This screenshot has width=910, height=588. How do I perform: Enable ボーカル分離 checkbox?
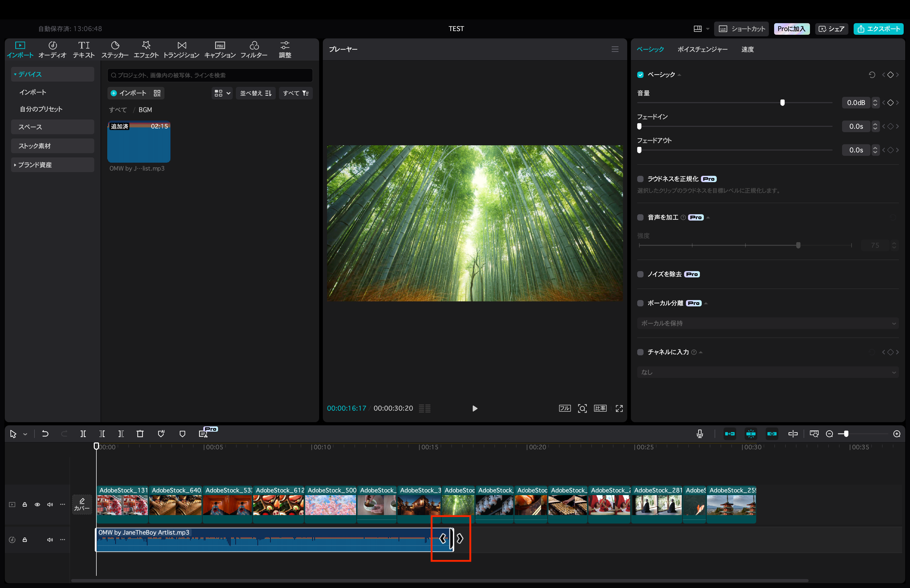click(x=640, y=303)
